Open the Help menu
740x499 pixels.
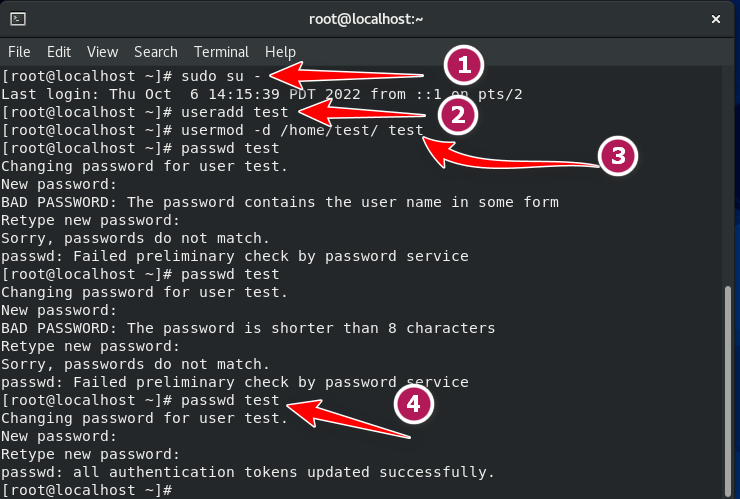point(280,51)
